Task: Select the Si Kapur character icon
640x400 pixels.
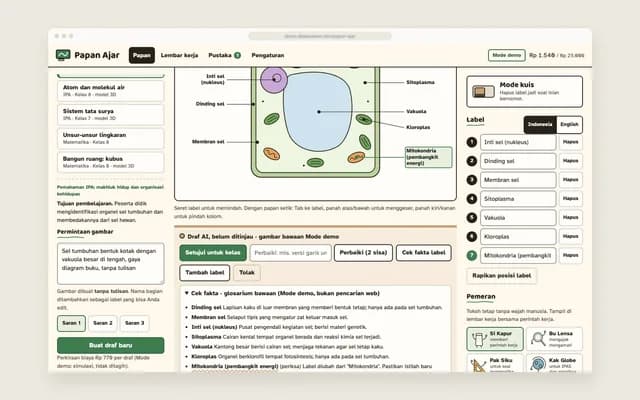Action: click(479, 339)
